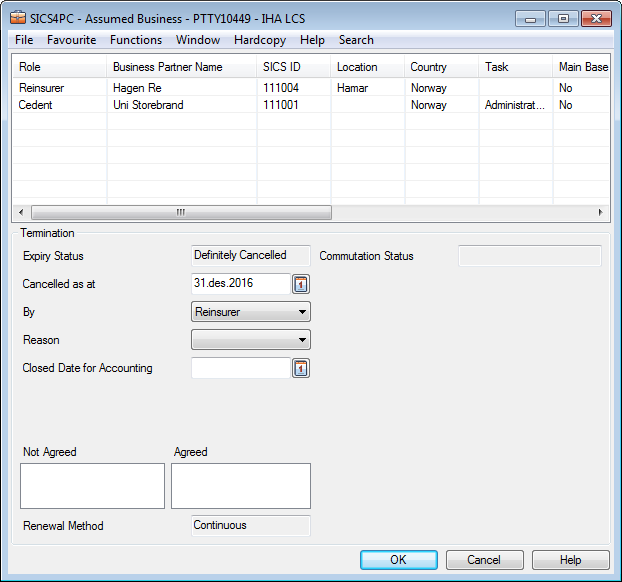Click the Closed Date for Accounting field
Viewport: 622px width, 582px height.
point(240,369)
